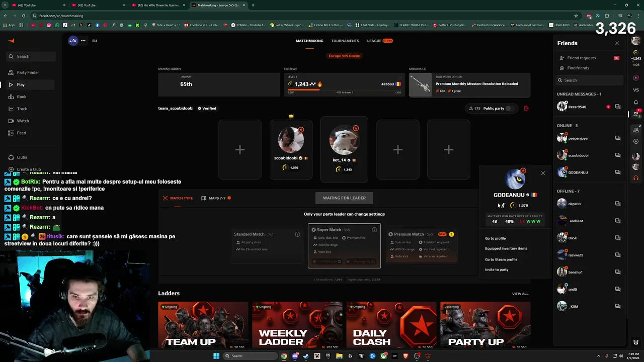Open chat with peepenjoyer
Screen dimensions: 644x362
[617, 138]
